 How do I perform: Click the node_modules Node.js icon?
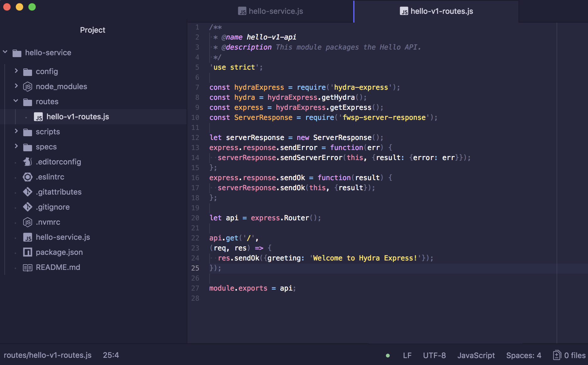point(28,87)
